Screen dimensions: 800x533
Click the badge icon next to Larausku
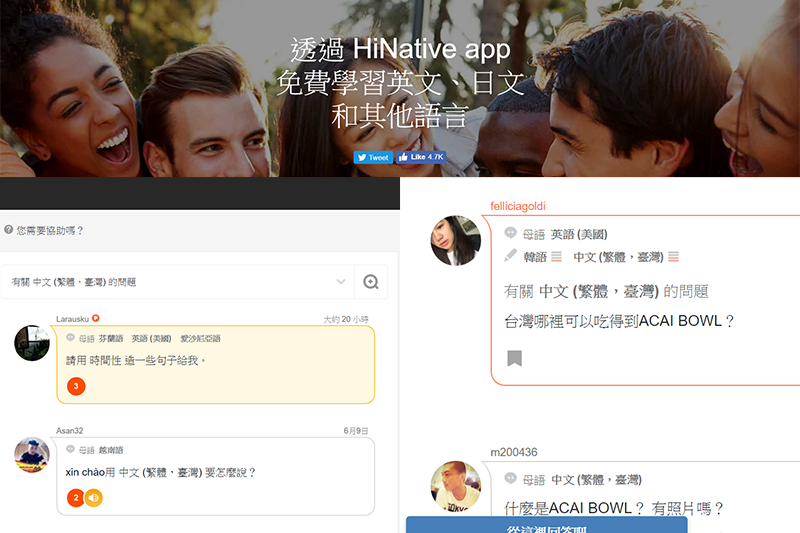tap(95, 318)
